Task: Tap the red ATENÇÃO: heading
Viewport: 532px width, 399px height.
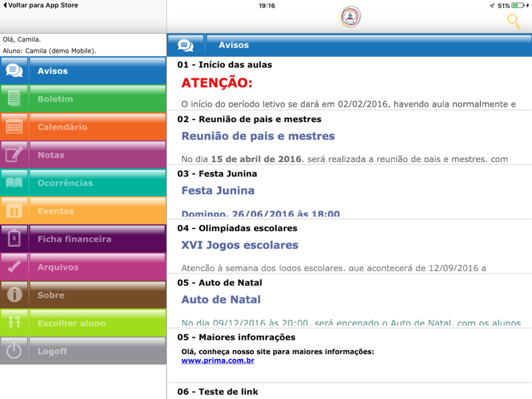Action: [217, 83]
